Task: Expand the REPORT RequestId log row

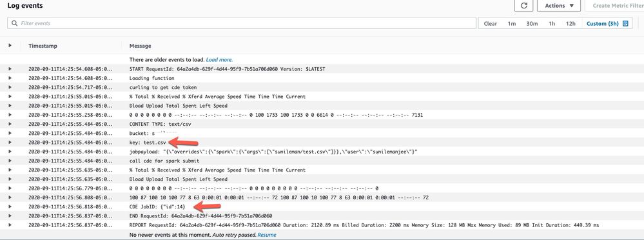Action: pyautogui.click(x=10, y=225)
